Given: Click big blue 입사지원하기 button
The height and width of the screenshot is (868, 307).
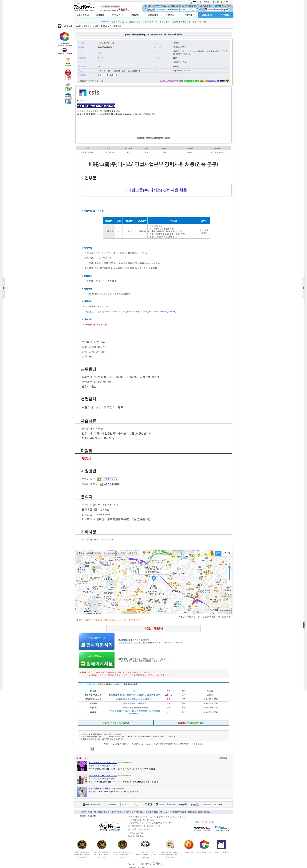Looking at the screenshot, I should [97, 641].
